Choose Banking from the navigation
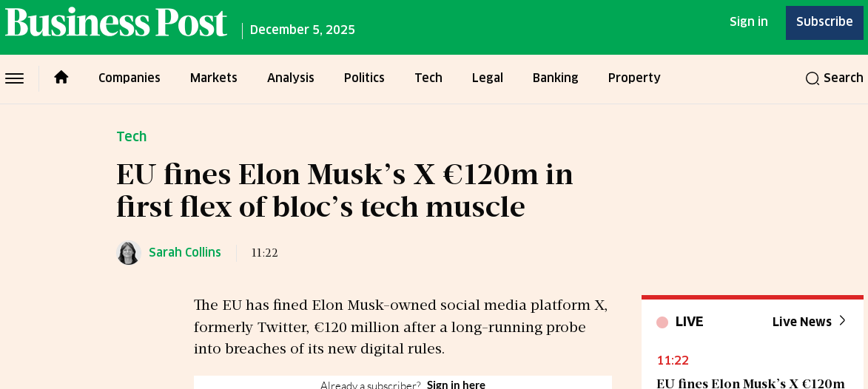This screenshot has height=389, width=868. [x=556, y=78]
